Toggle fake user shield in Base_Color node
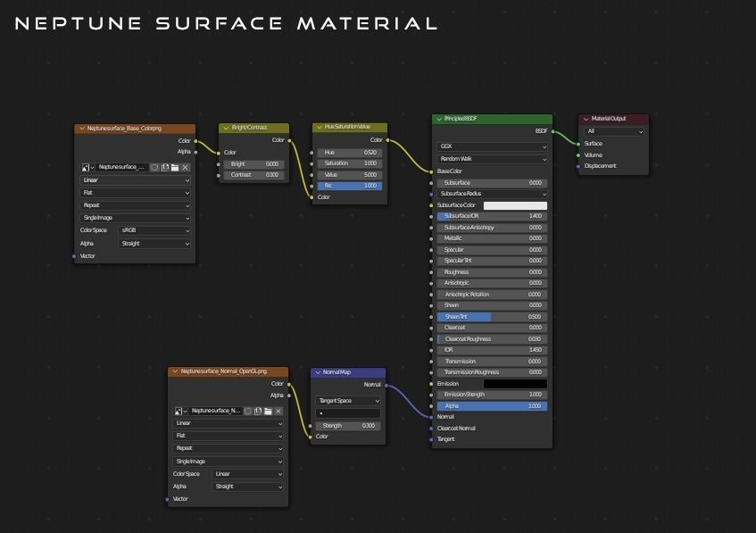This screenshot has height=533, width=756. pos(154,167)
